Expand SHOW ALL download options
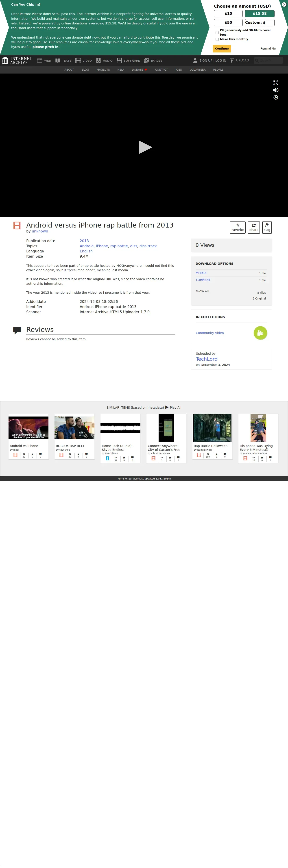Screen dimensions: 288x868 coord(203,291)
